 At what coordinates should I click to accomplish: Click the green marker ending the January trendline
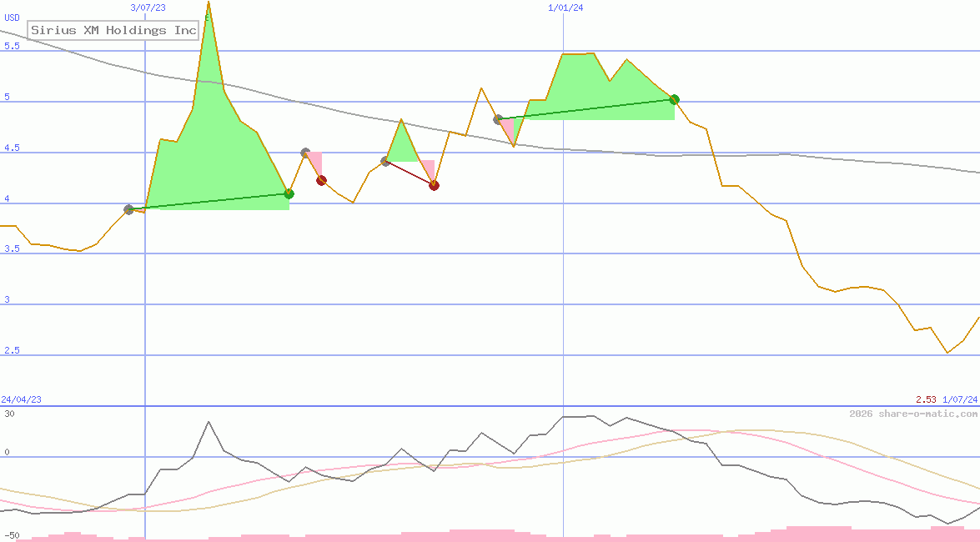674,99
